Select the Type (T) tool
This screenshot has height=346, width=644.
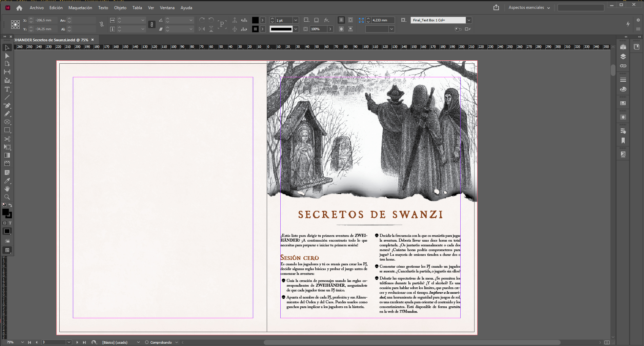point(7,89)
